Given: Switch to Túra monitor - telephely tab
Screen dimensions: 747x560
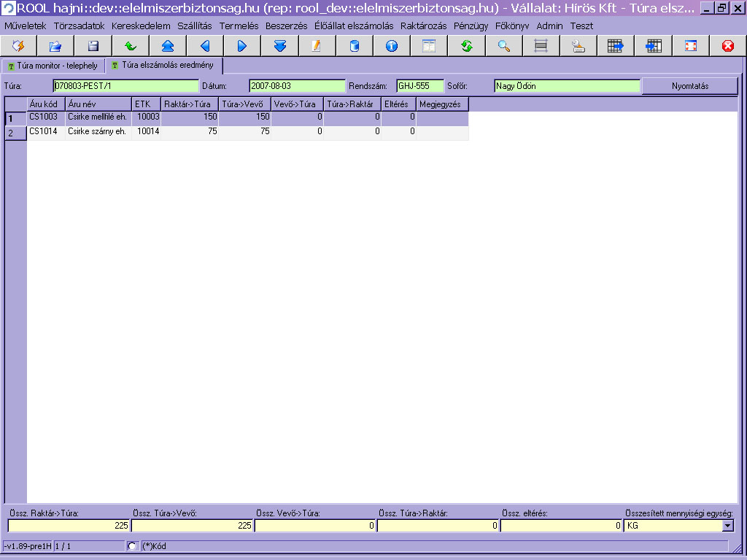Looking at the screenshot, I should coord(53,66).
